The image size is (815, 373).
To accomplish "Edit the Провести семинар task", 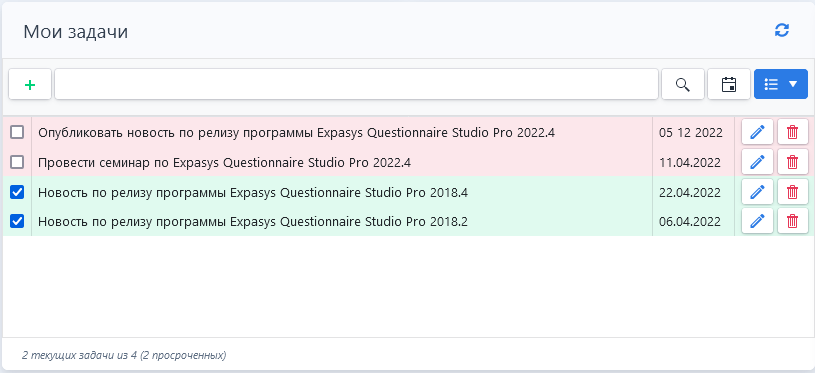I will pos(757,163).
